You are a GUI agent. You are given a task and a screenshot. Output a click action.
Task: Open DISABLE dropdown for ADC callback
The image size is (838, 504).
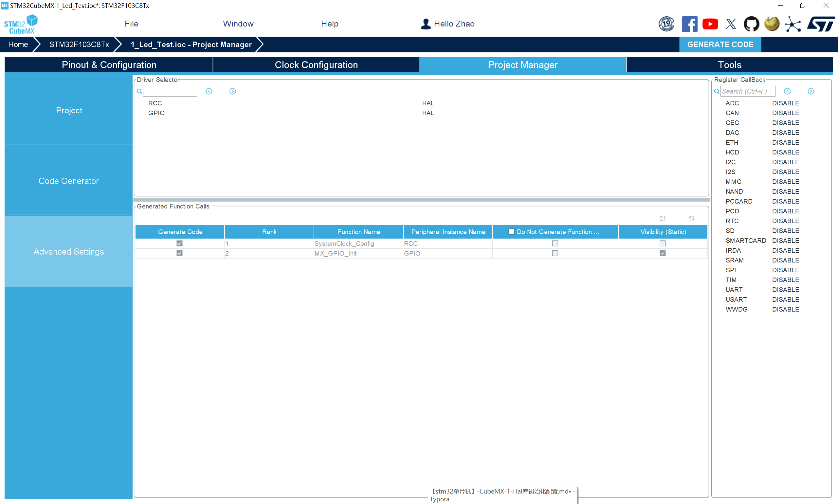785,103
